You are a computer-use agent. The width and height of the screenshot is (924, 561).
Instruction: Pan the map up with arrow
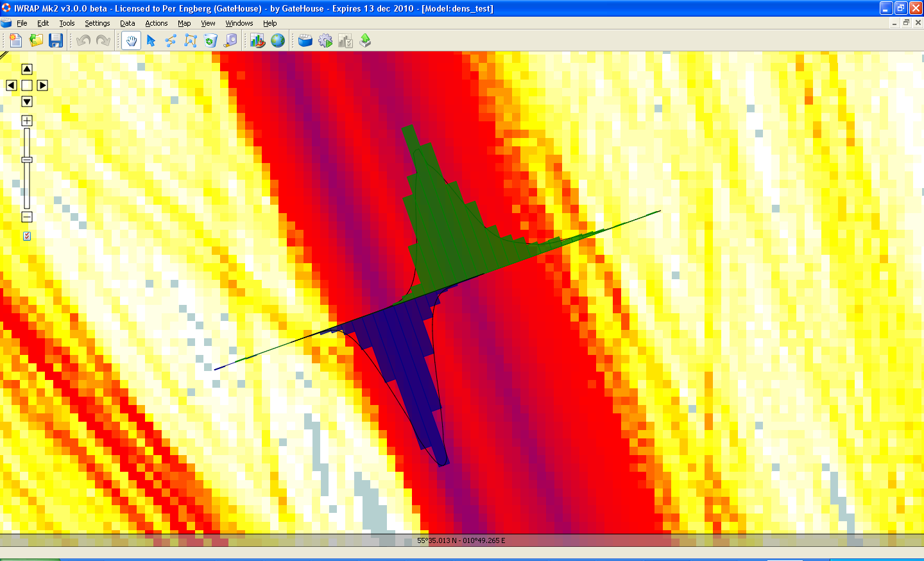pyautogui.click(x=27, y=69)
